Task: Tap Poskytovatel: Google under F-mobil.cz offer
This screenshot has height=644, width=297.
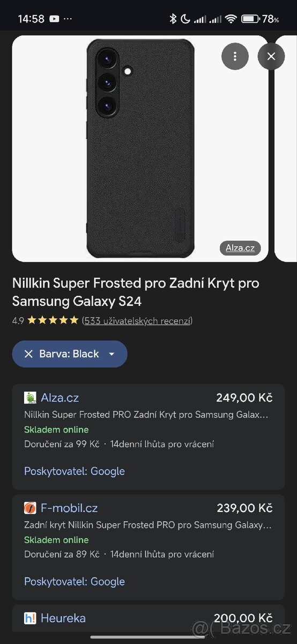Action: click(x=75, y=581)
